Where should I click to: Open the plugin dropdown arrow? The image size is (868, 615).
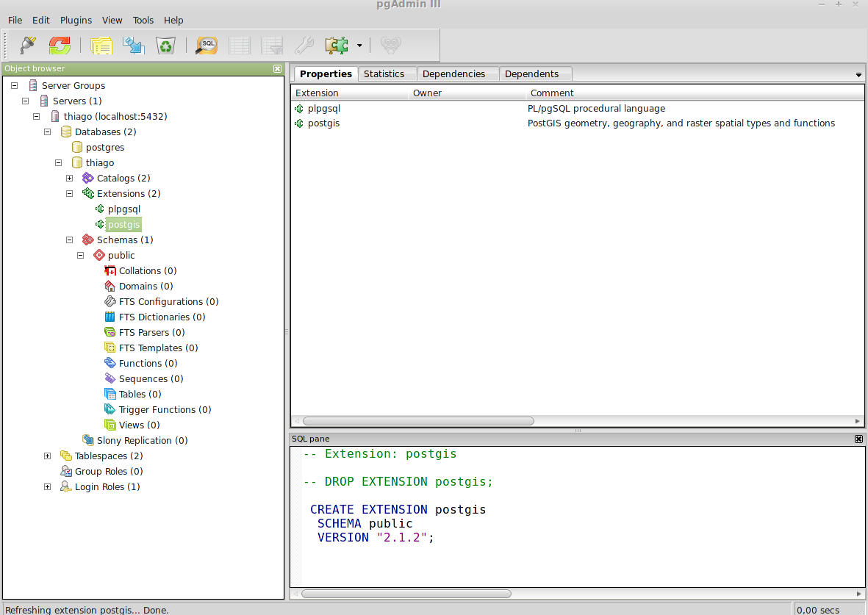[x=359, y=45]
